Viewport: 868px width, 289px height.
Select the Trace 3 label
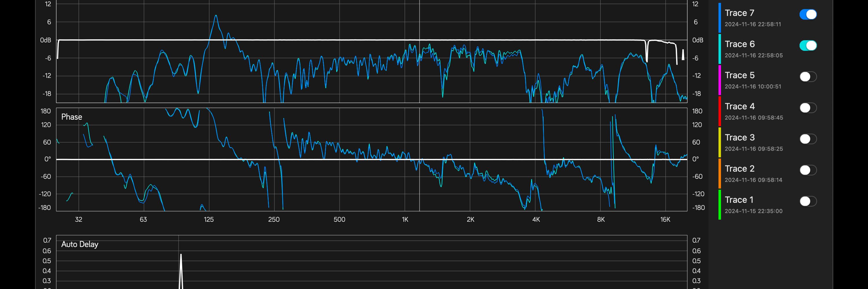[x=740, y=137]
